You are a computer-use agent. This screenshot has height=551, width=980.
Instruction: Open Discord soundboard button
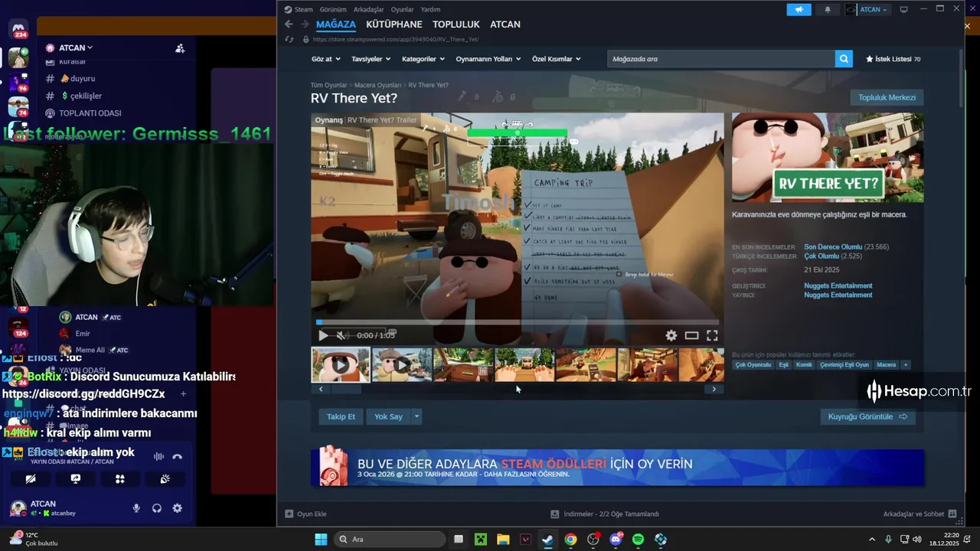pos(165,479)
